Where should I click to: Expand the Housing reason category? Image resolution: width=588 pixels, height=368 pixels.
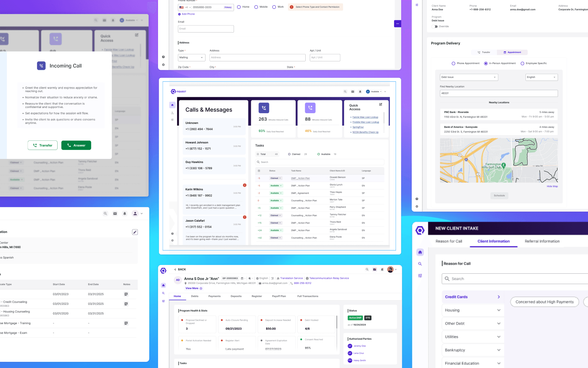click(x=472, y=310)
